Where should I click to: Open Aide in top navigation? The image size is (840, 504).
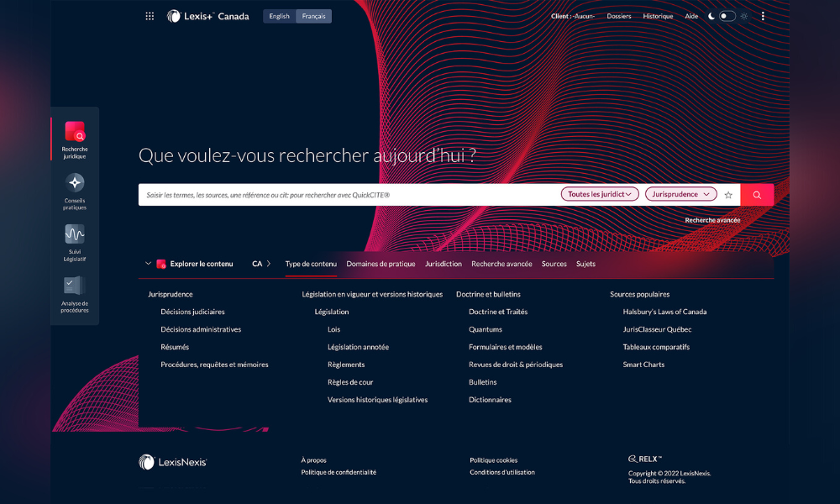(691, 16)
